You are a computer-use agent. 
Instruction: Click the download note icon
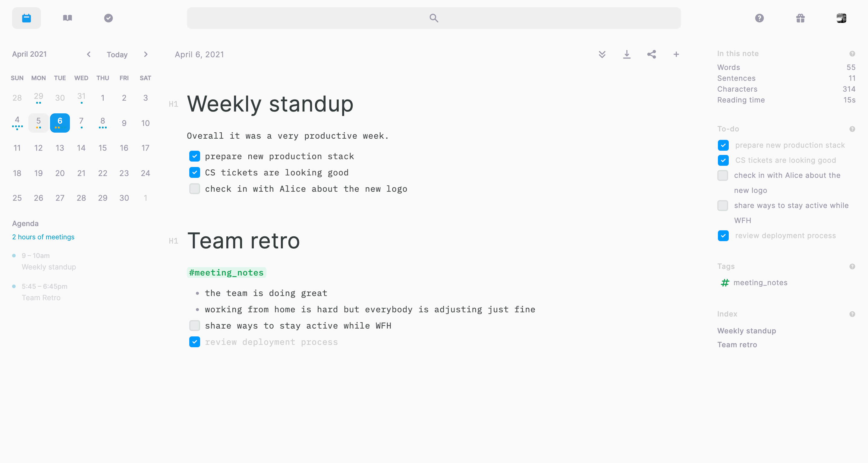[626, 54]
